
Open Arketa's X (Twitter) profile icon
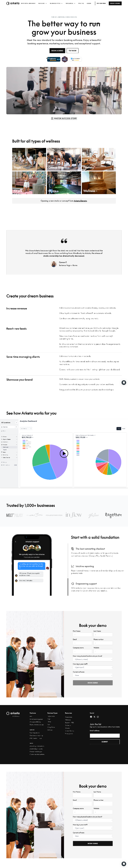[94, 717]
